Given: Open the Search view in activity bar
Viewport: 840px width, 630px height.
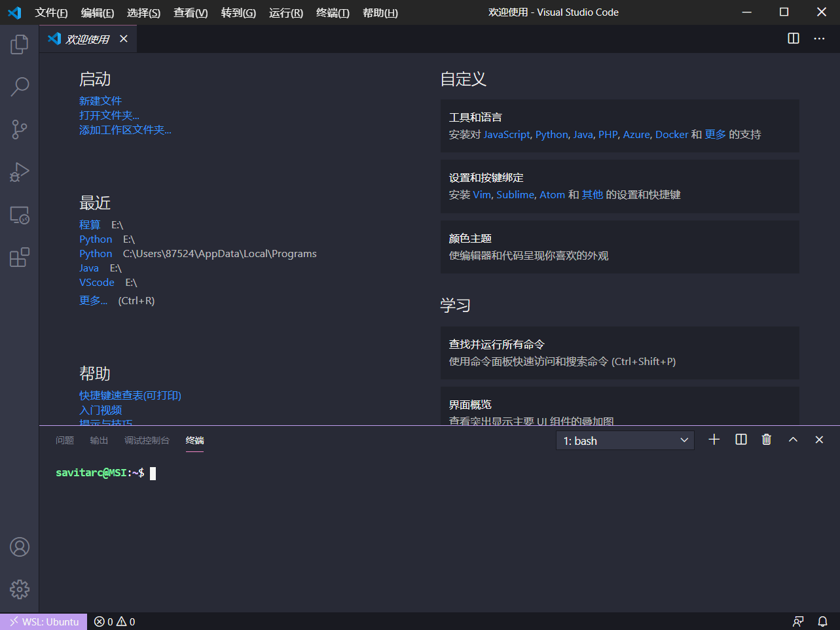Looking at the screenshot, I should pyautogui.click(x=20, y=86).
